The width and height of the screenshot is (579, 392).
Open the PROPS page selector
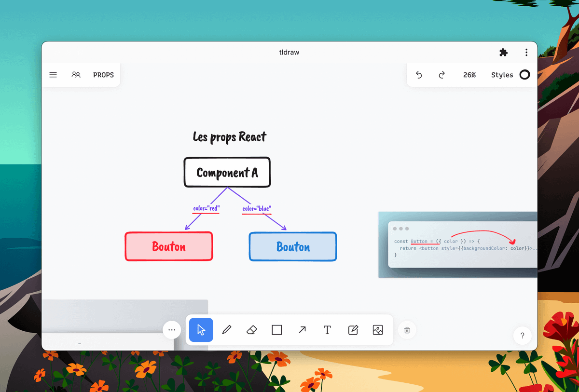[103, 75]
